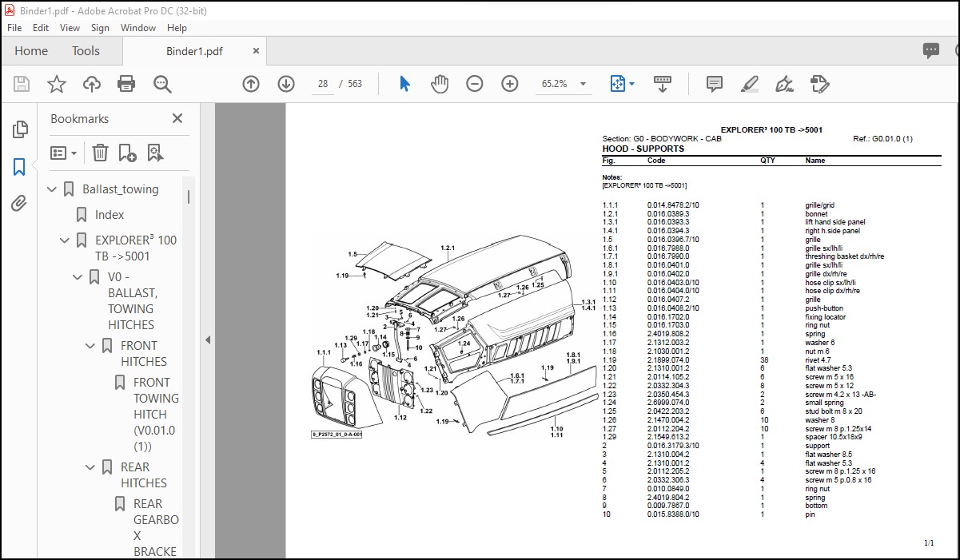Open the find text magnifier icon
The image size is (960, 560).
162,84
